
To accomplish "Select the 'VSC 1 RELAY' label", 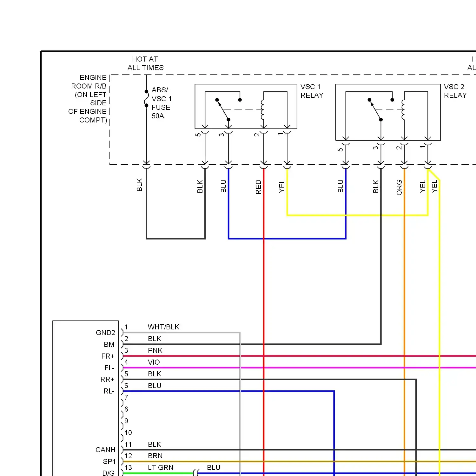I will click(x=312, y=91).
